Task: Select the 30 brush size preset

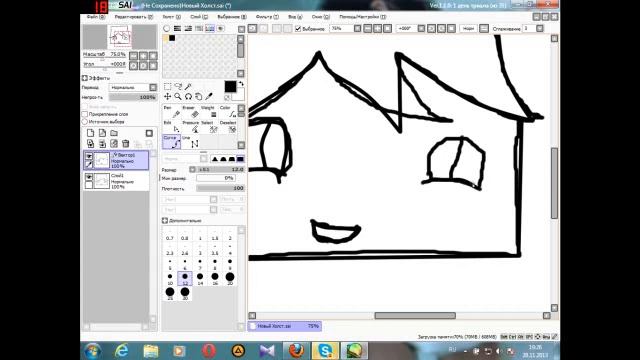Action: click(185, 294)
